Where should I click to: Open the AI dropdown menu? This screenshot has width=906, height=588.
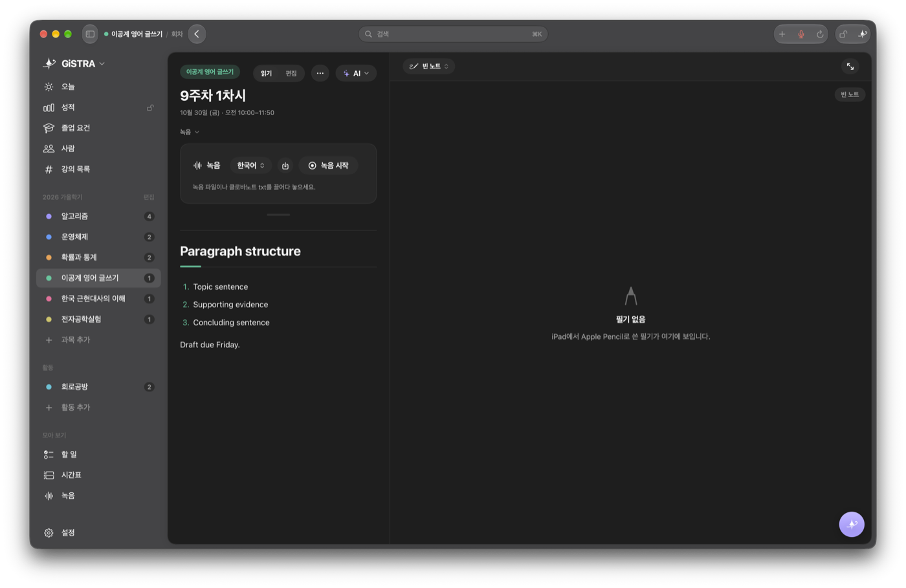pyautogui.click(x=356, y=73)
